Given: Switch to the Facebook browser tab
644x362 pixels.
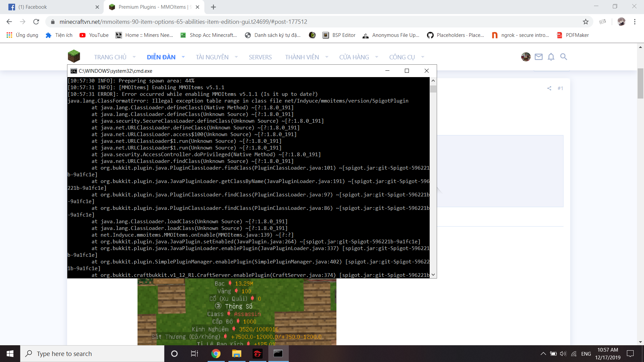Looking at the screenshot, I should tap(50, 7).
